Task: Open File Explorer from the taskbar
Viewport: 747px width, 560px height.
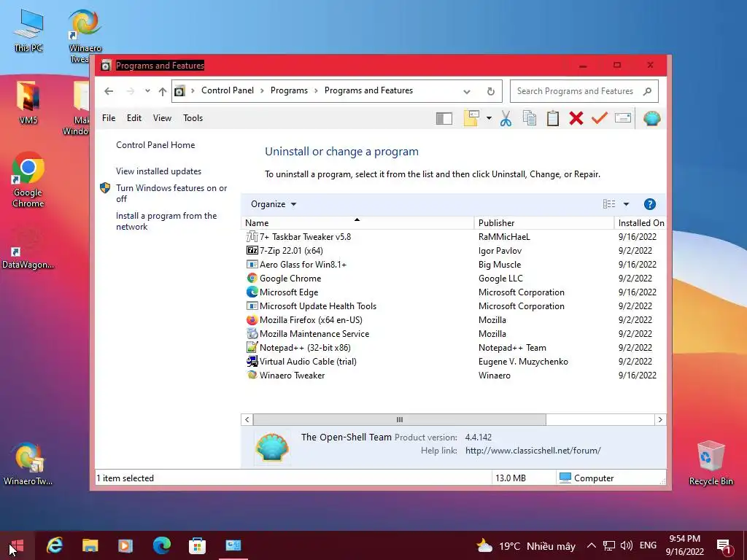Action: [x=90, y=545]
